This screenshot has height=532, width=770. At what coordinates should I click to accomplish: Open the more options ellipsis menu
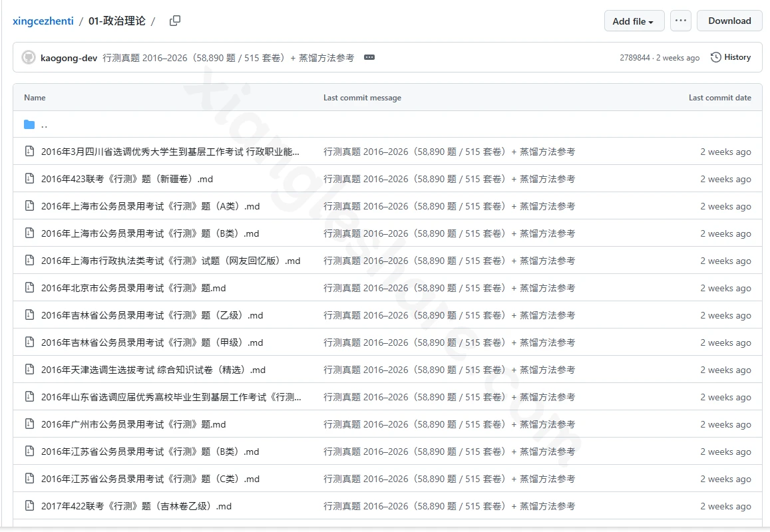tap(681, 21)
